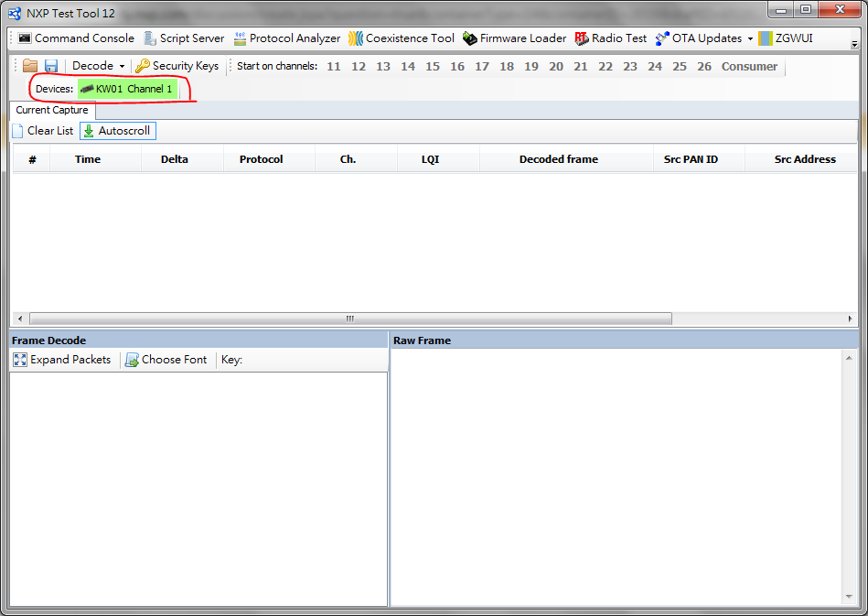
Task: Start capture on channel 17
Action: 482,67
